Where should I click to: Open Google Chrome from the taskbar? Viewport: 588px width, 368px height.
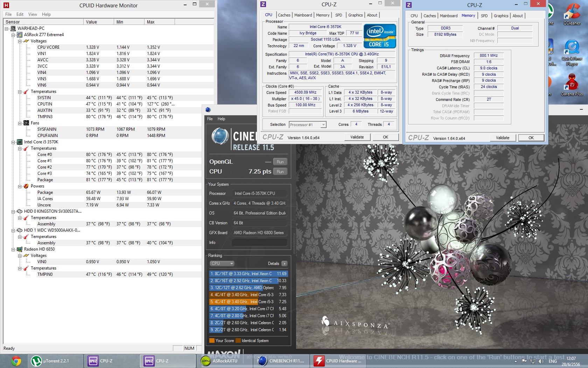point(16,361)
